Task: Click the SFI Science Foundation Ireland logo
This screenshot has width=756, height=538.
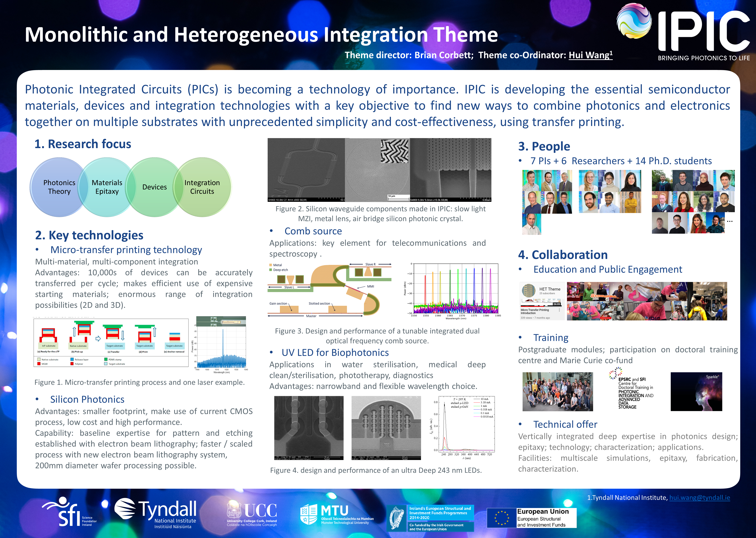Action: (70, 512)
